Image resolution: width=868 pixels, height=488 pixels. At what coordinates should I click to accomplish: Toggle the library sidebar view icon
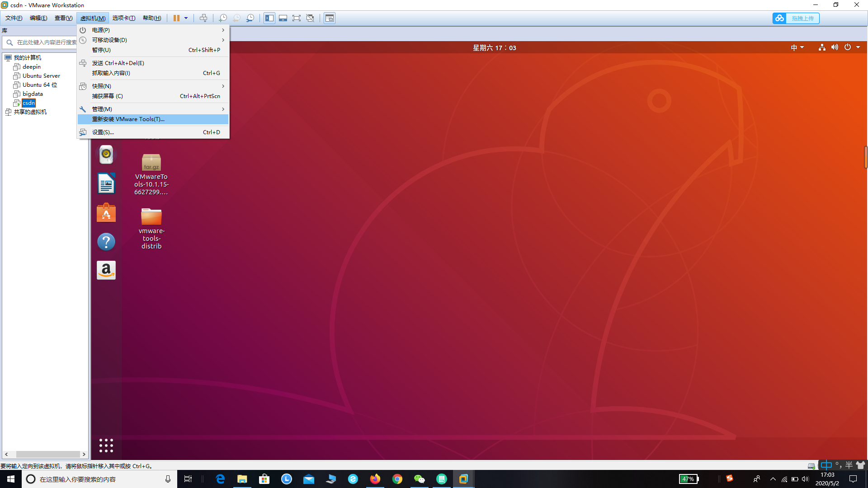[x=269, y=18]
